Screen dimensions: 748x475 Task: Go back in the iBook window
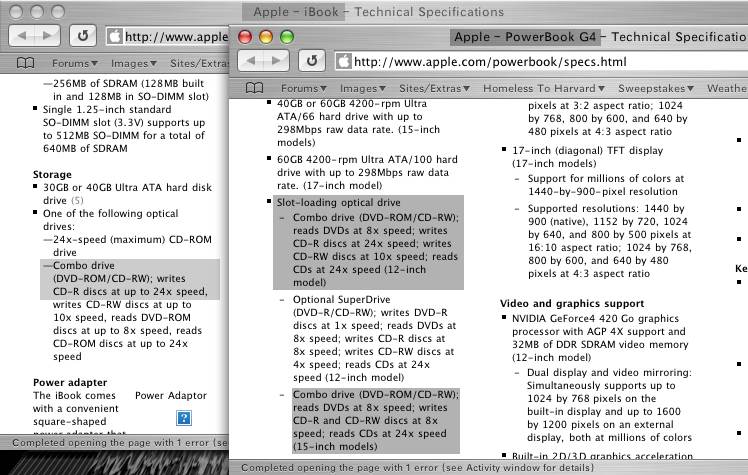click(22, 36)
